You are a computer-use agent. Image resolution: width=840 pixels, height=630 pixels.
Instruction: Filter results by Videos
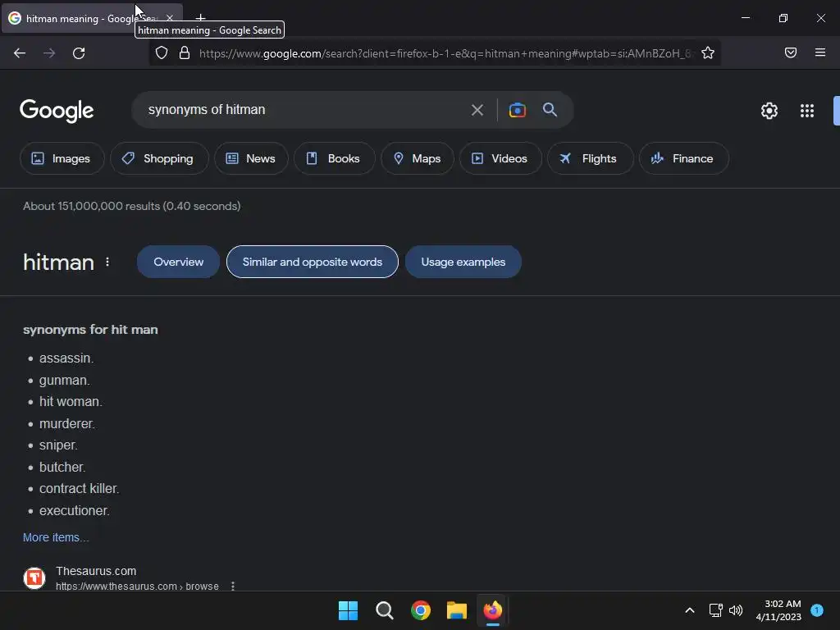[x=500, y=158]
